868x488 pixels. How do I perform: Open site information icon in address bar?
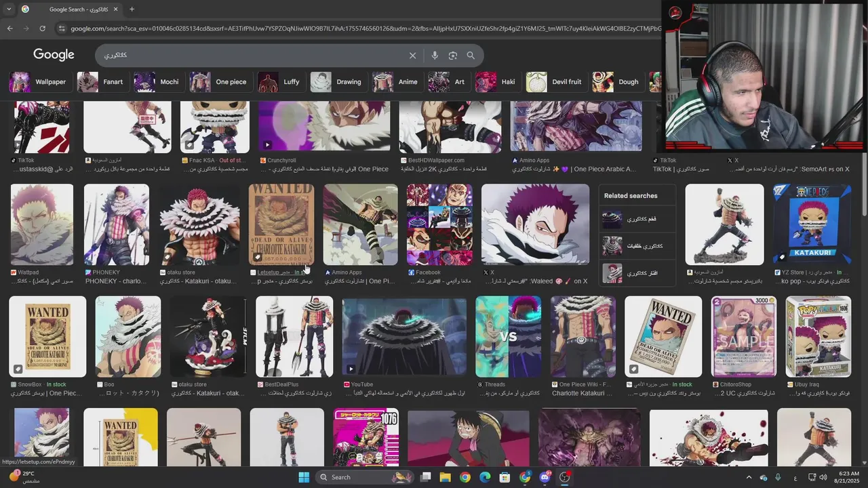(x=62, y=28)
